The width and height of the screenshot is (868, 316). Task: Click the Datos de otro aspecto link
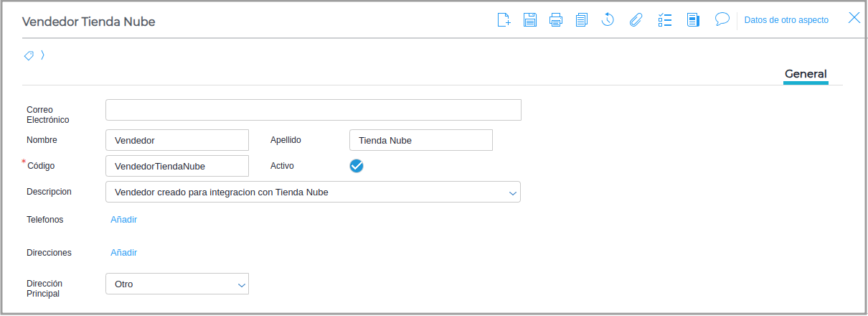[x=786, y=20]
